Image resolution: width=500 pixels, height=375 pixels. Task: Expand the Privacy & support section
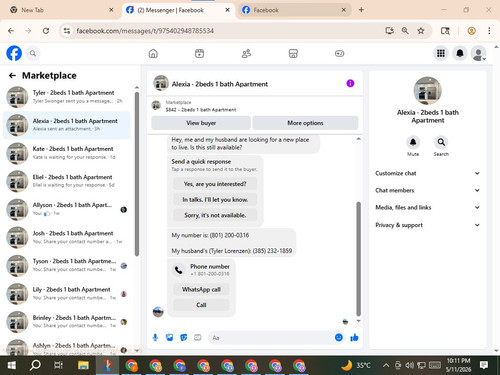[x=428, y=225]
